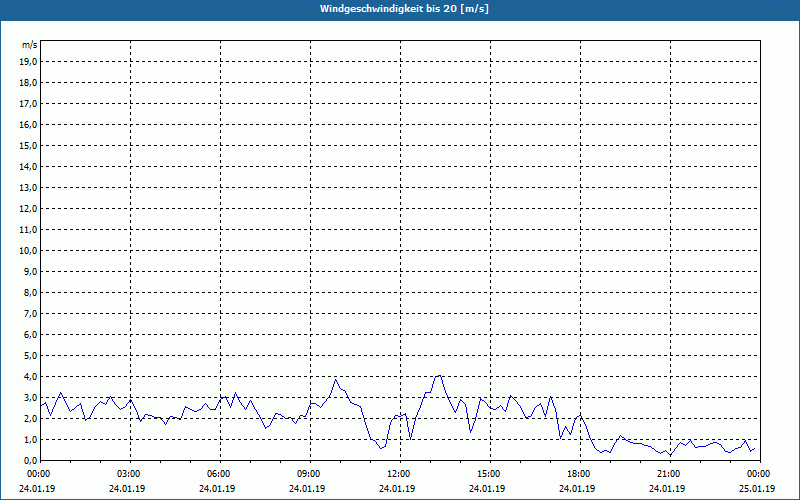Select the '24.01.19' date under 21:00
The height and width of the screenshot is (500, 800).
[667, 489]
